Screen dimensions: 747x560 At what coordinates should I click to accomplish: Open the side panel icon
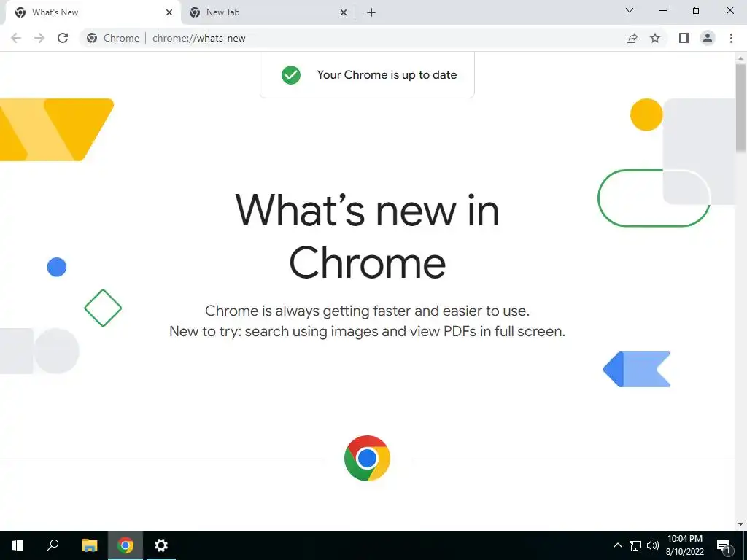point(684,38)
